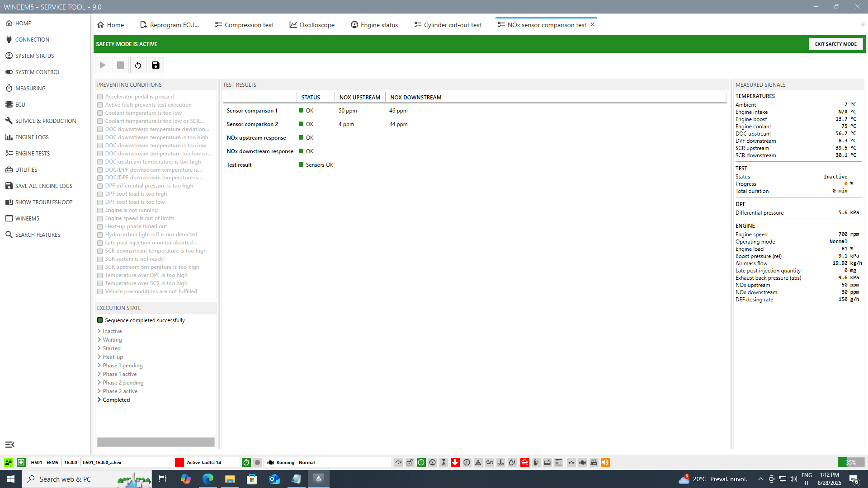Click the EXIT SAFETY MODE button
The width and height of the screenshot is (868, 488).
point(835,44)
